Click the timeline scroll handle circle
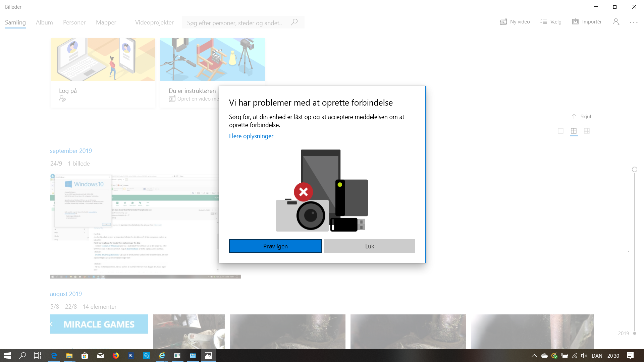The height and width of the screenshot is (362, 644). [634, 170]
